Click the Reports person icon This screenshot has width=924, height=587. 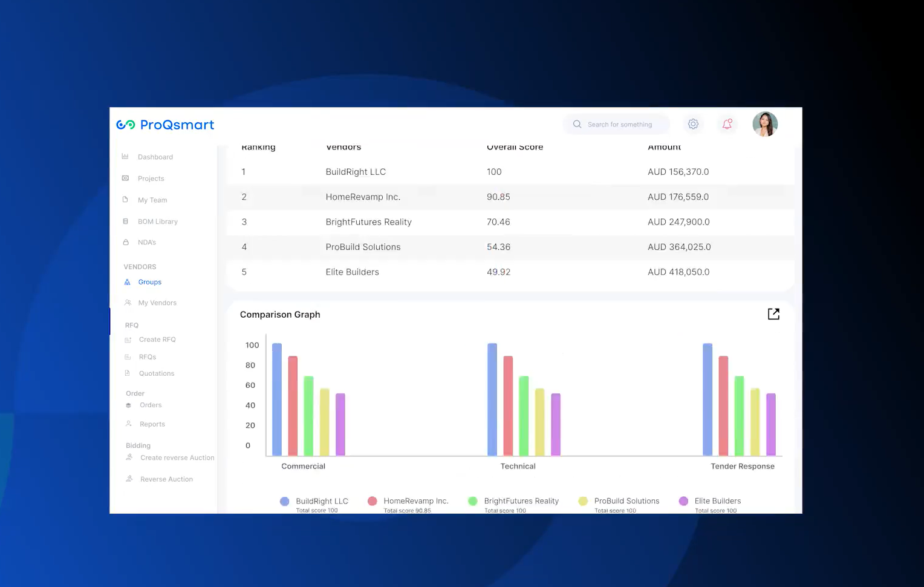point(129,424)
